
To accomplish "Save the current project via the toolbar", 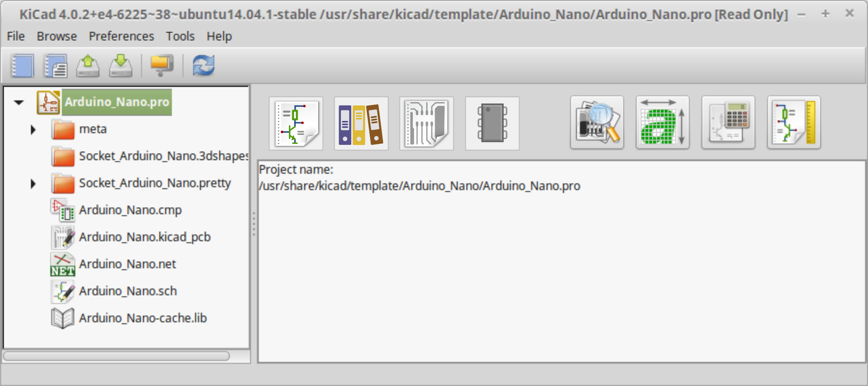I will pos(121,66).
